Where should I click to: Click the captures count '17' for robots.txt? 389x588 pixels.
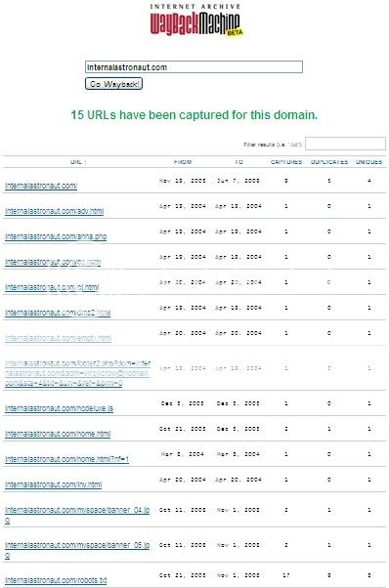[x=286, y=575]
